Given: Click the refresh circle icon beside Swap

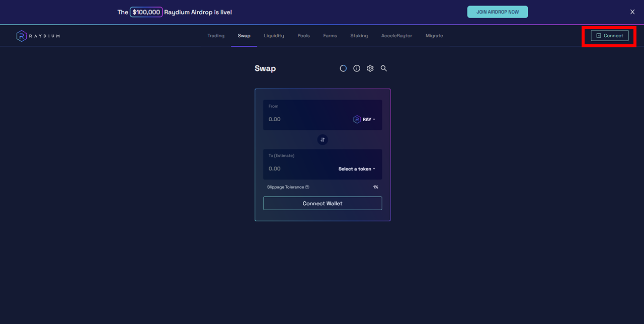Looking at the screenshot, I should pyautogui.click(x=343, y=68).
